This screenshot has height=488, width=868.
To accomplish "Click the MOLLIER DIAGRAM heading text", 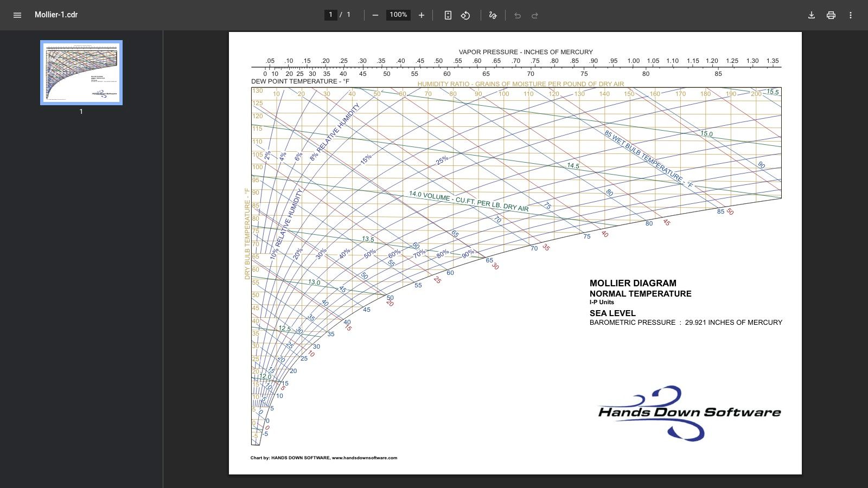I will coord(633,283).
